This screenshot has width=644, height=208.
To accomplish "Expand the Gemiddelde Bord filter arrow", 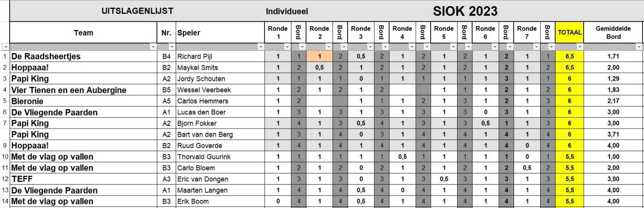I will point(639,47).
